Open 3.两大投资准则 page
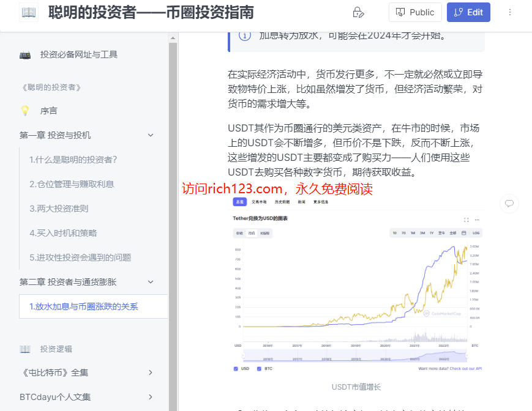Image resolution: width=532 pixels, height=411 pixels. point(59,209)
